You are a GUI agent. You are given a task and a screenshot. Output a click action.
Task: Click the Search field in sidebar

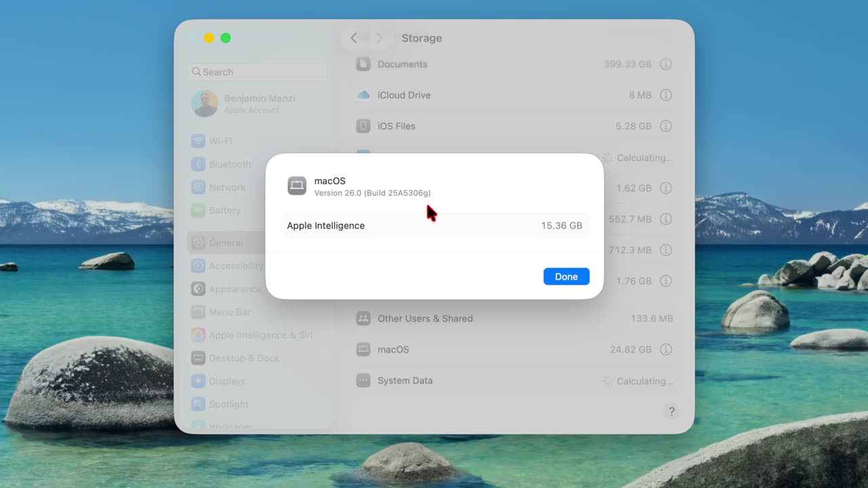coord(257,72)
